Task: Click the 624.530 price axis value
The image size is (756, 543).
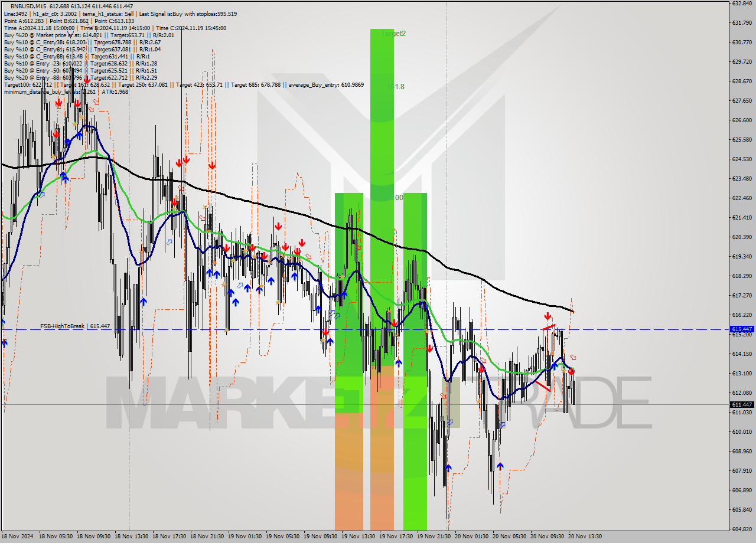Action: (x=741, y=159)
